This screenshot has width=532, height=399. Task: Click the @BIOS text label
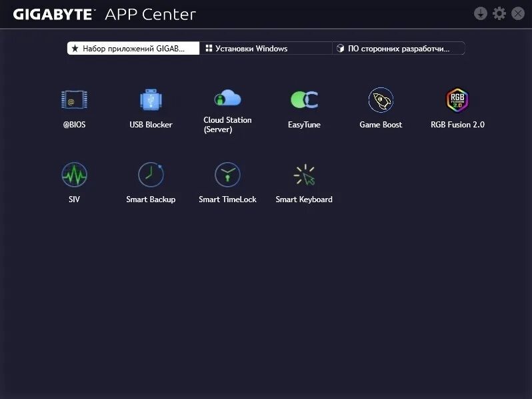point(74,125)
